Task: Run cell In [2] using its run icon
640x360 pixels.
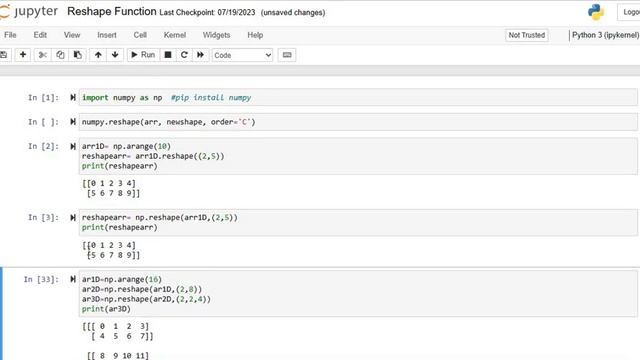Action: coord(73,146)
